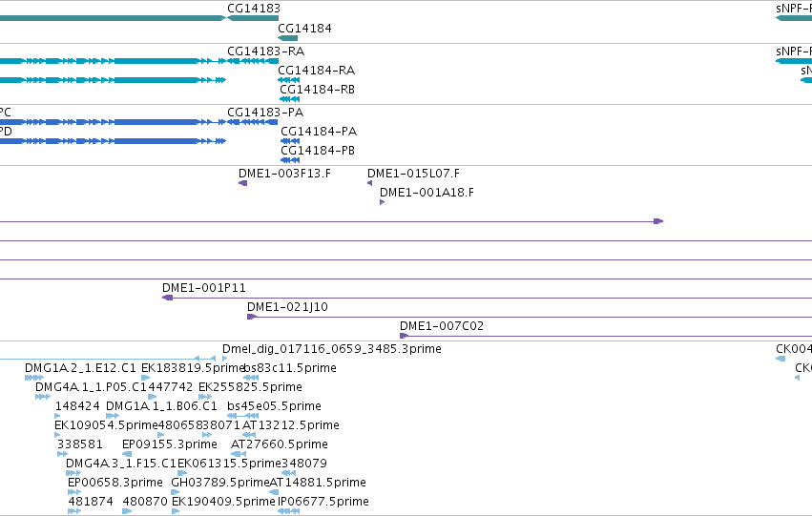
Task: Open the 338581 EST label
Action: coord(80,444)
